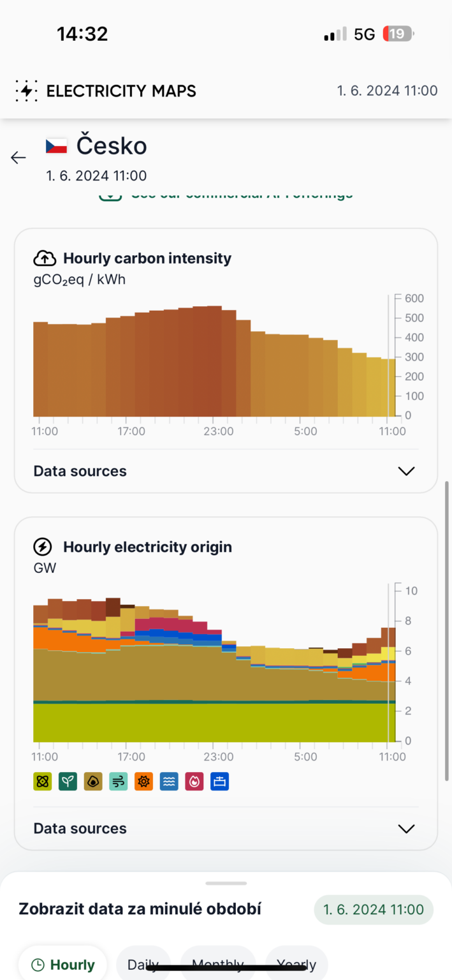Select the solar energy source icon
This screenshot has height=980, width=452.
(x=143, y=781)
